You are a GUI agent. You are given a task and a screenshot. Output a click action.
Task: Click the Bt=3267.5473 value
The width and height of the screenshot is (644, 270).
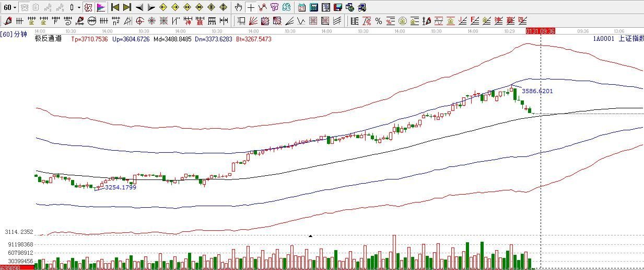coord(254,39)
